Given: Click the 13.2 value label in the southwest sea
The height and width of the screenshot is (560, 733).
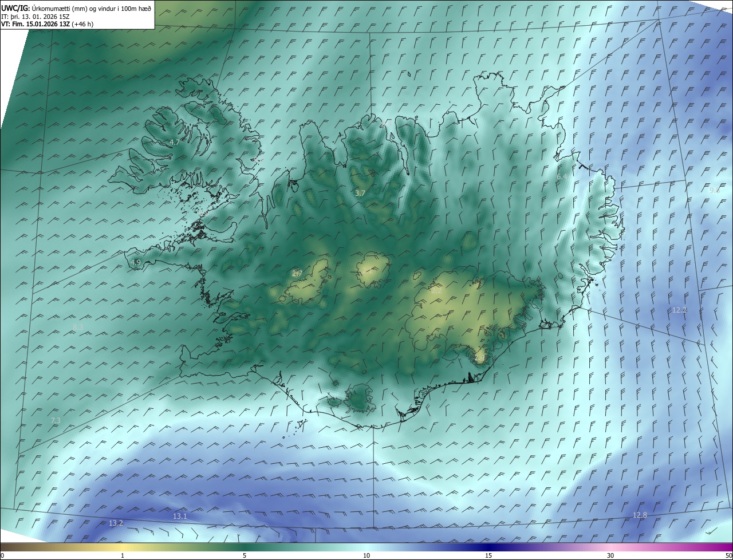Looking at the screenshot, I should pyautogui.click(x=116, y=523).
